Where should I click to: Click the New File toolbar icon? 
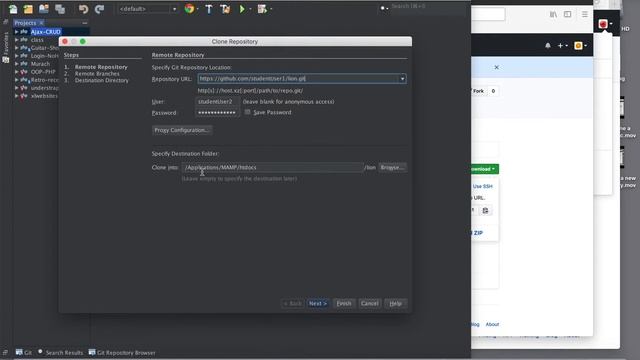tap(13, 9)
